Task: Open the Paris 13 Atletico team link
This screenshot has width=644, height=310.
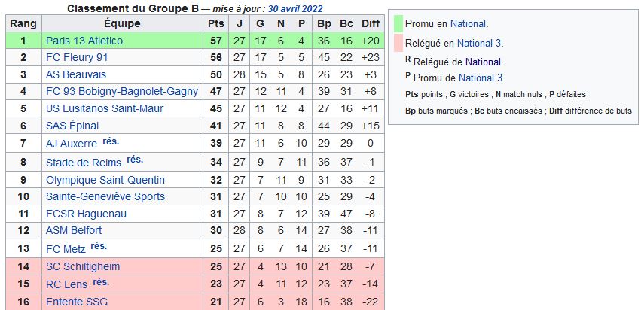Action: (x=84, y=41)
